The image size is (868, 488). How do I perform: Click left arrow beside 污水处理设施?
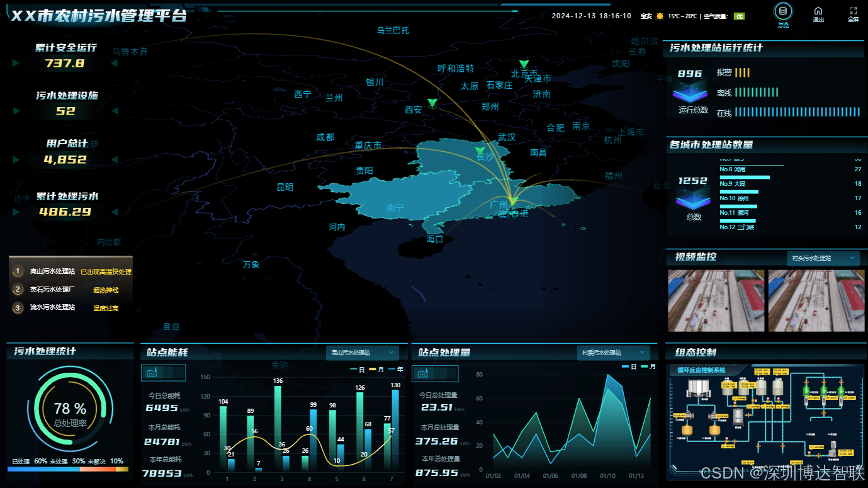point(16,111)
